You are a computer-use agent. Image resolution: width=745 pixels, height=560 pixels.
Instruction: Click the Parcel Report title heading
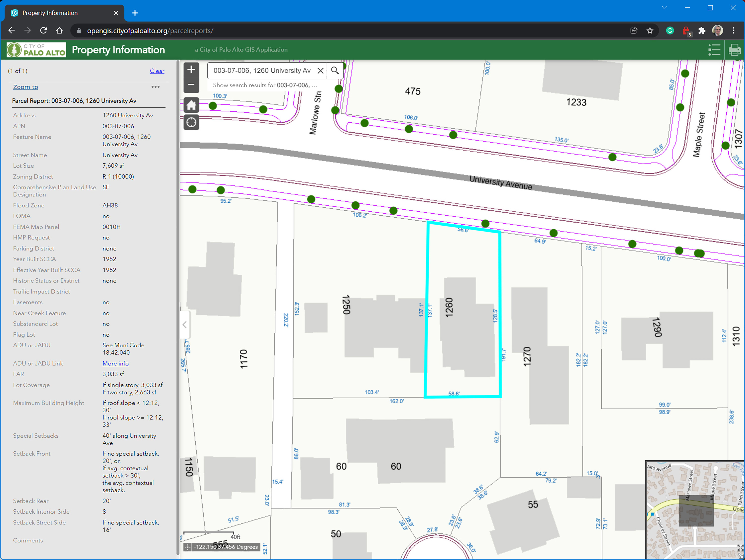[x=74, y=101]
